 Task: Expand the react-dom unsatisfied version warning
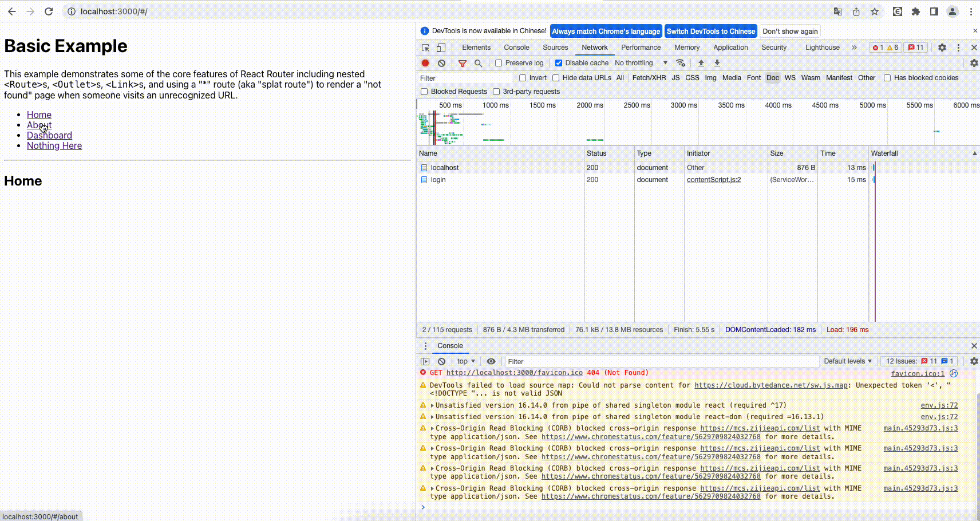pos(432,417)
